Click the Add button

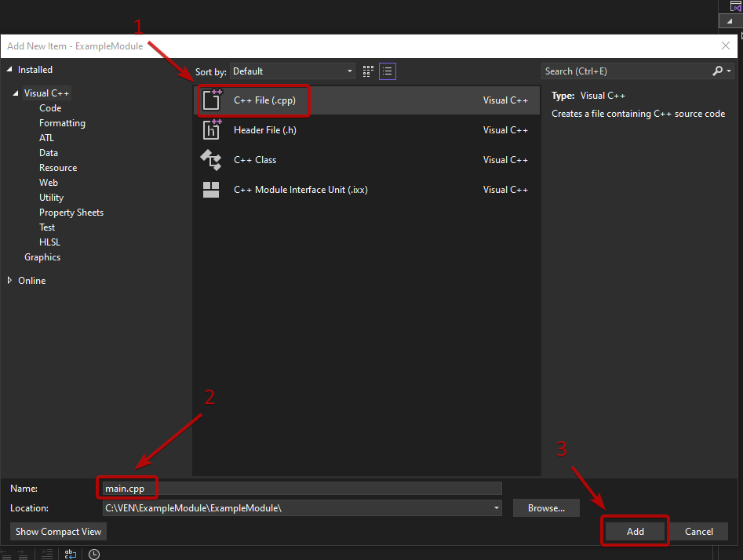click(635, 531)
